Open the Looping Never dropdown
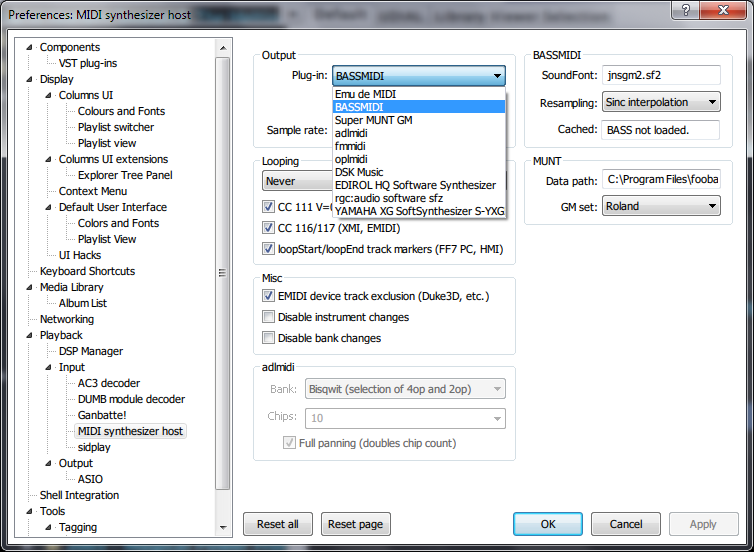Screen dimensions: 754x552 coord(298,181)
